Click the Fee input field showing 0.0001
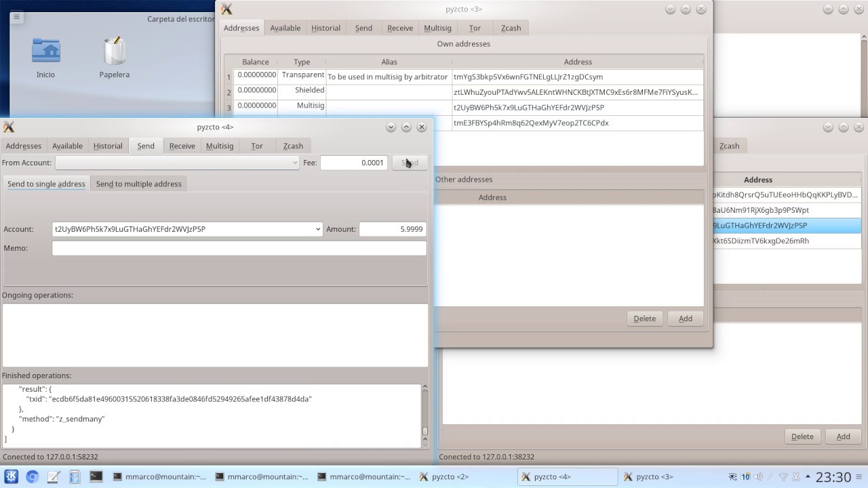This screenshot has width=868, height=488. (x=353, y=163)
